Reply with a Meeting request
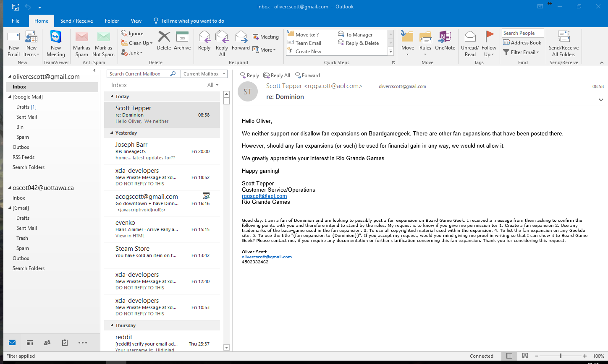 click(265, 37)
